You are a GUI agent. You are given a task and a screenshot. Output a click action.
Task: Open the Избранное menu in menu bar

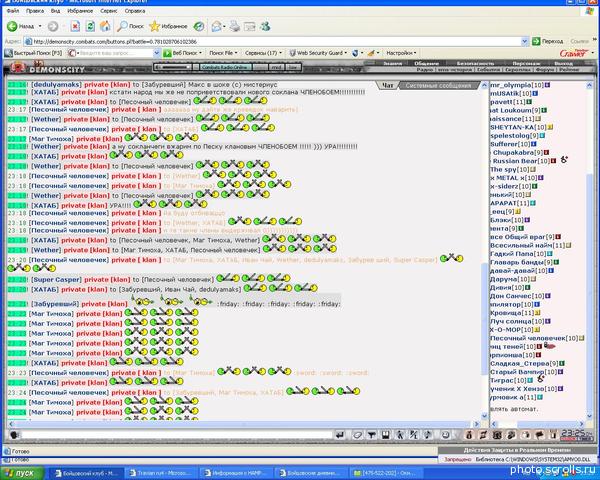click(80, 11)
